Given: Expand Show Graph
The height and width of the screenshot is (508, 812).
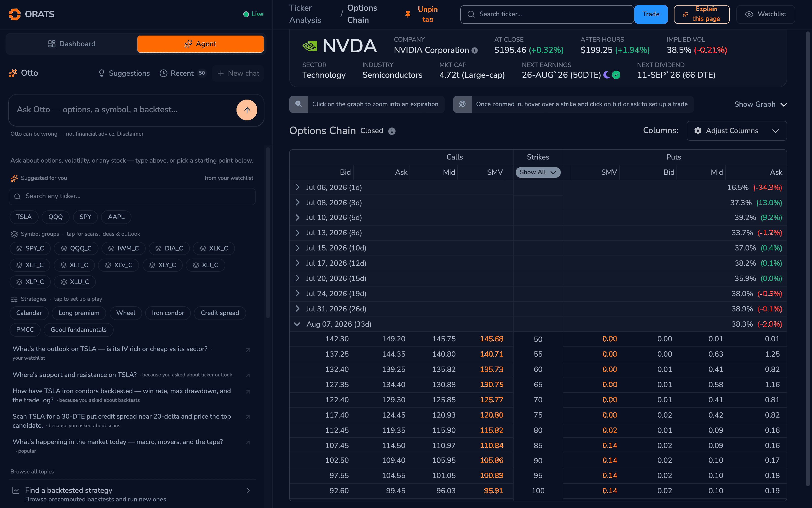Looking at the screenshot, I should [760, 104].
